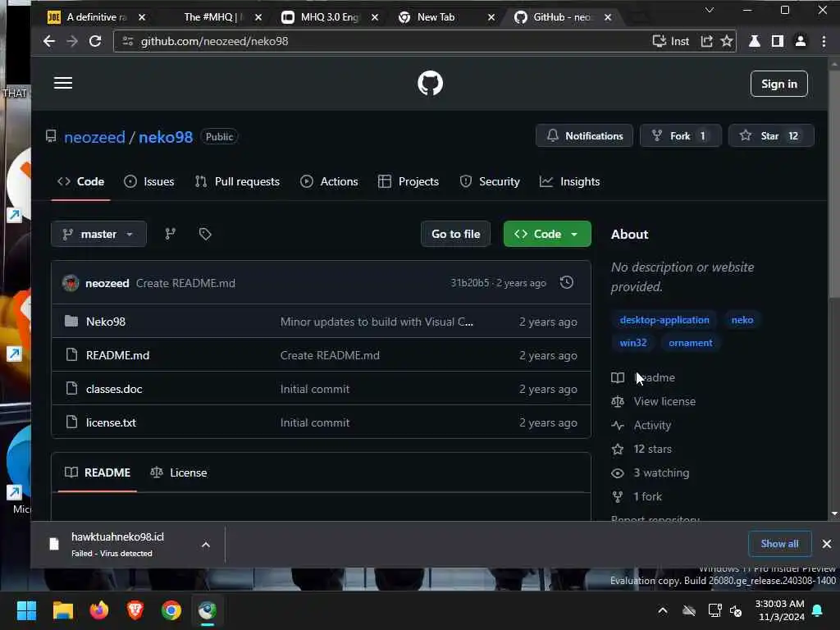The height and width of the screenshot is (630, 840).
Task: Open Chrome profile icon
Action: coord(801,41)
